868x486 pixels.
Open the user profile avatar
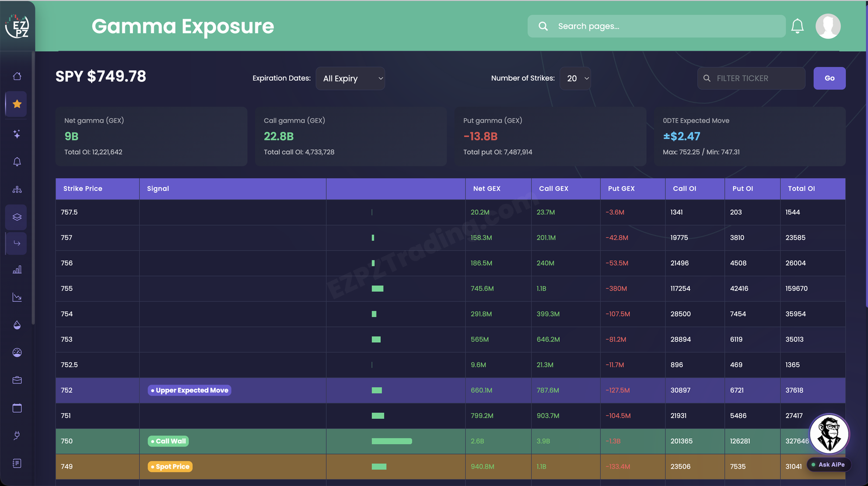(x=828, y=26)
